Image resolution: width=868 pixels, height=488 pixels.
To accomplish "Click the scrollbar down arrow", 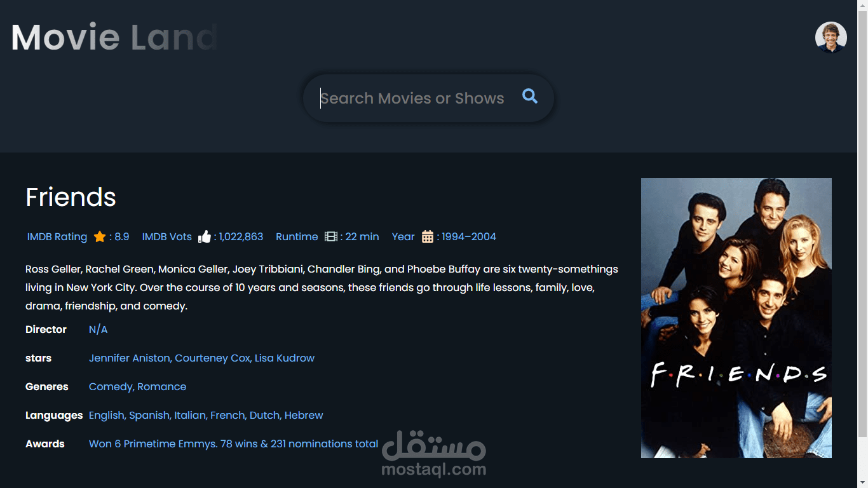I will tap(862, 483).
